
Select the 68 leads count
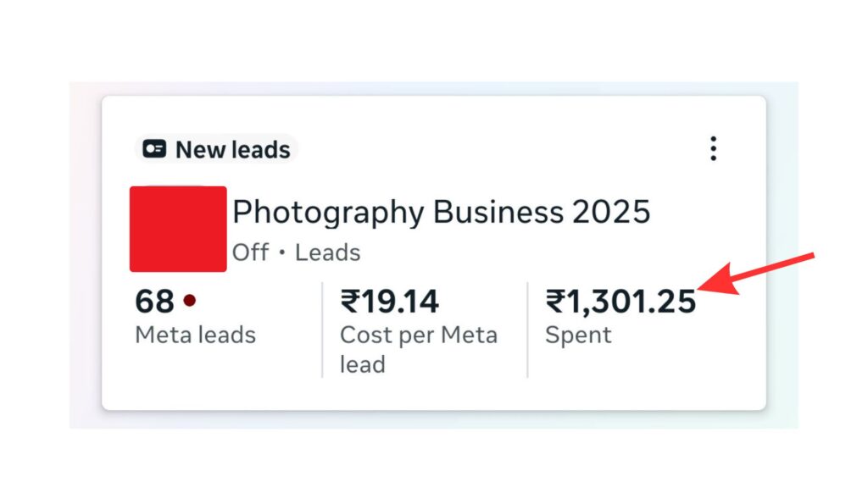(x=154, y=302)
